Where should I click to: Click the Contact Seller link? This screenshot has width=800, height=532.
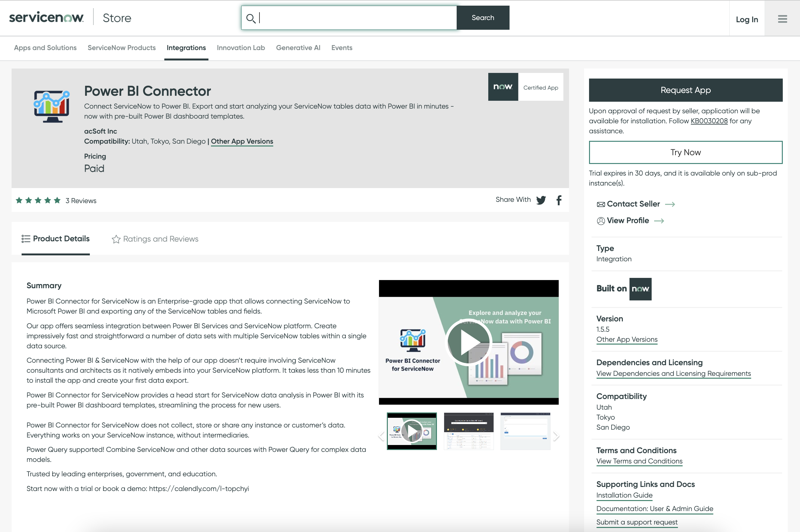point(633,204)
